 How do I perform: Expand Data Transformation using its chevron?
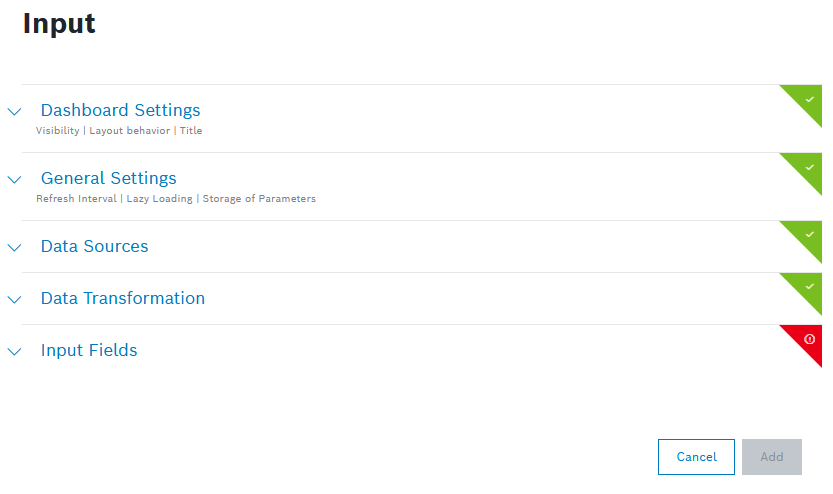(x=14, y=299)
